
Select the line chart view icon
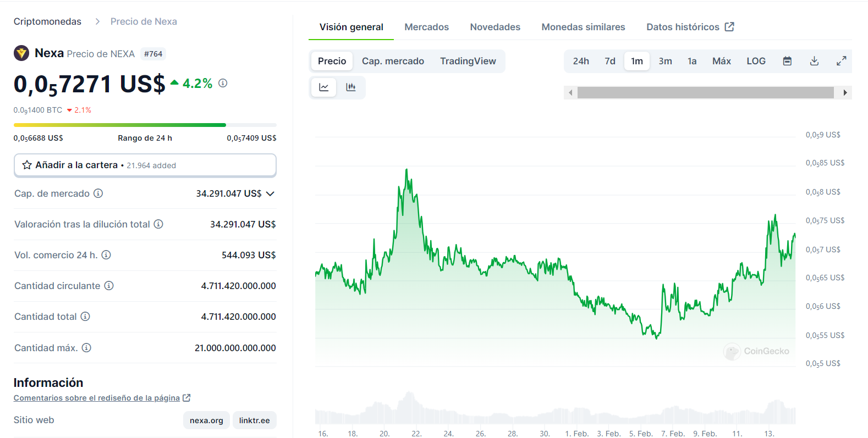tap(324, 87)
